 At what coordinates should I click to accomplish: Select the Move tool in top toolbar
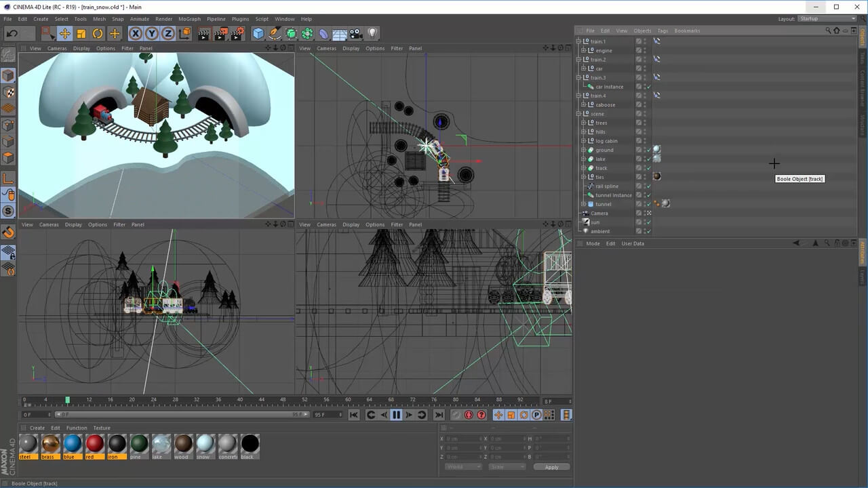pyautogui.click(x=65, y=33)
